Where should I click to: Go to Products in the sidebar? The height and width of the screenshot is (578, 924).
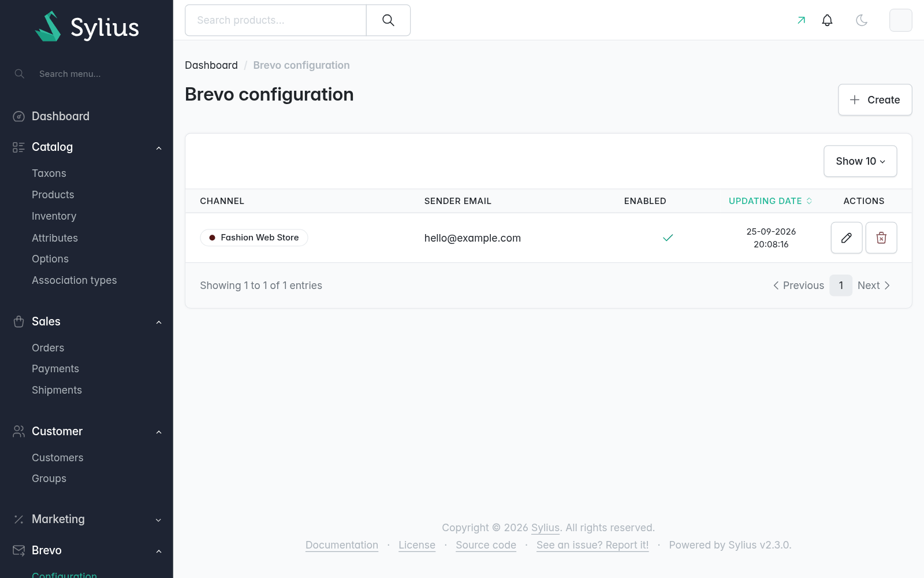53,195
